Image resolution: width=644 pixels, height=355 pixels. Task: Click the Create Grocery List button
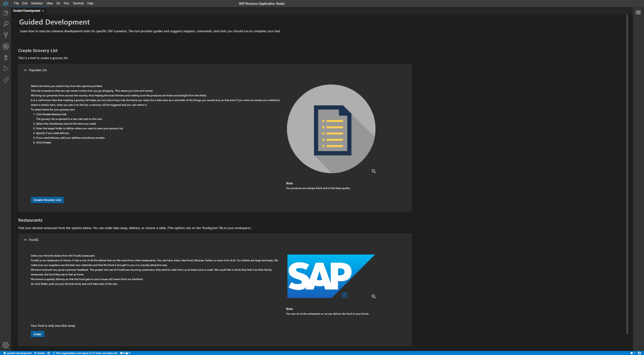[x=47, y=200]
